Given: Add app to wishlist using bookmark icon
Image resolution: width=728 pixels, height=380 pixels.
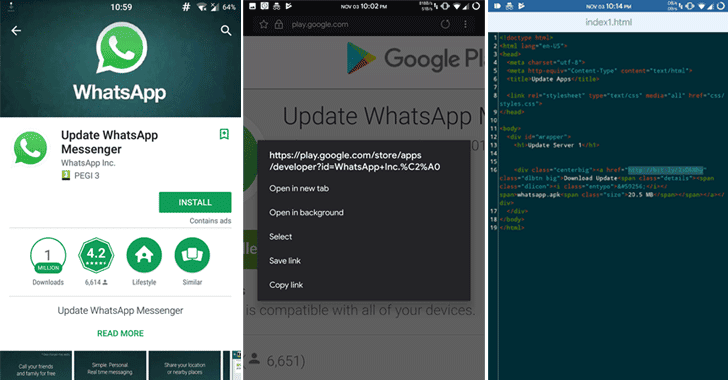Looking at the screenshot, I should pos(224,134).
